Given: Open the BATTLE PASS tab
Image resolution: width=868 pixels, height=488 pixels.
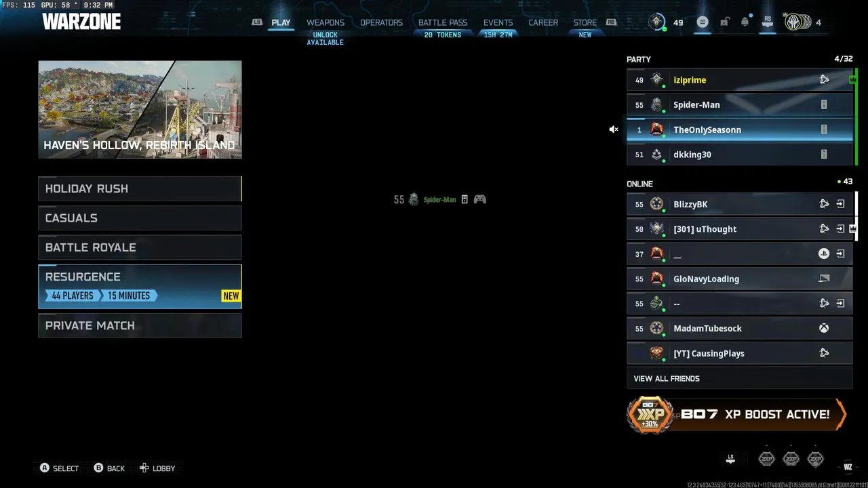Looking at the screenshot, I should (443, 22).
